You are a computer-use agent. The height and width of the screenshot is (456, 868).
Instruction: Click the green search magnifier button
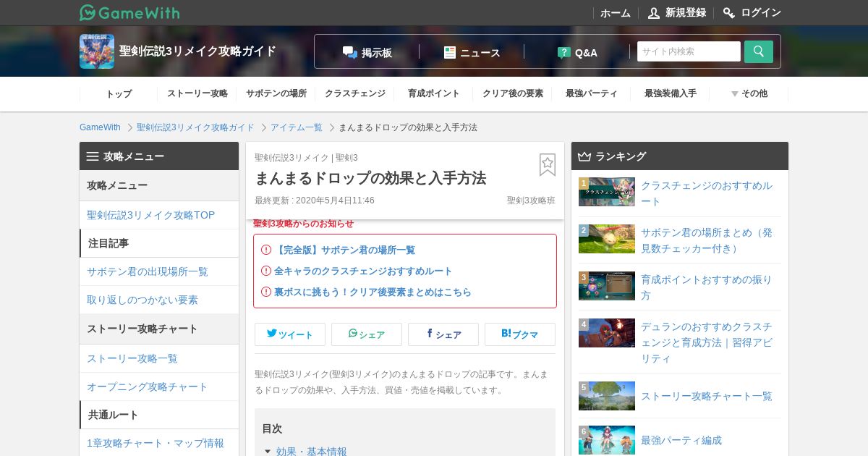pos(759,51)
